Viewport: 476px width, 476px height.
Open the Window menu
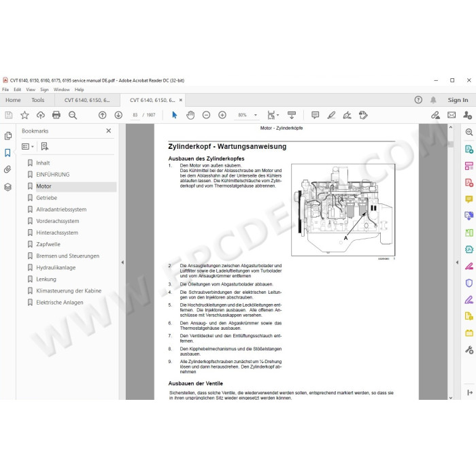(x=62, y=90)
